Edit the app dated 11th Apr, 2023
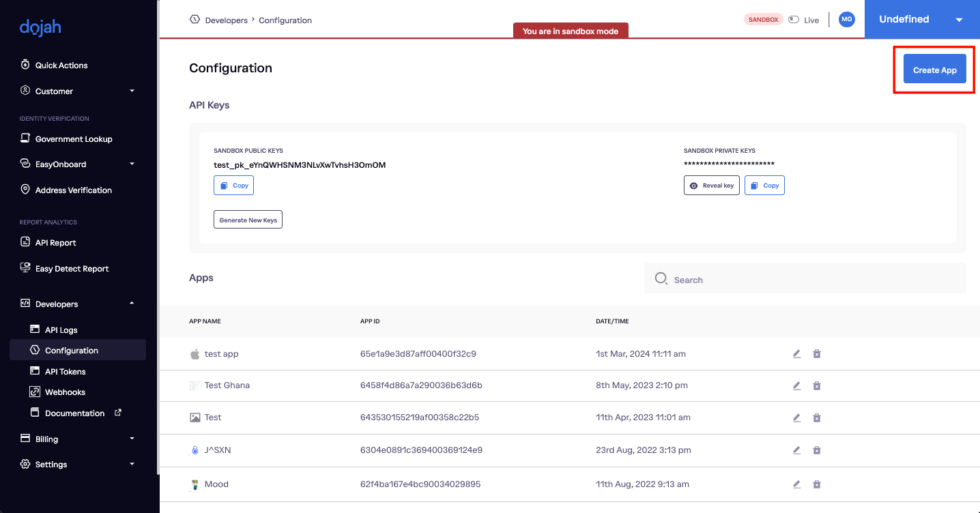The width and height of the screenshot is (980, 513). [796, 417]
